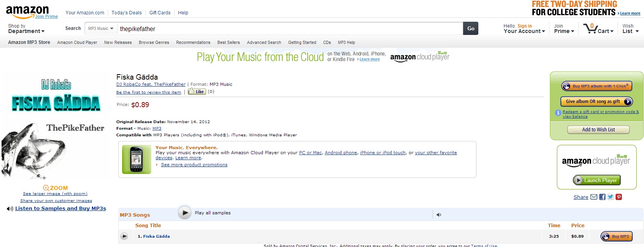Image resolution: width=644 pixels, height=247 pixels.
Task: Expand Shop by Department menu
Action: [x=26, y=29]
